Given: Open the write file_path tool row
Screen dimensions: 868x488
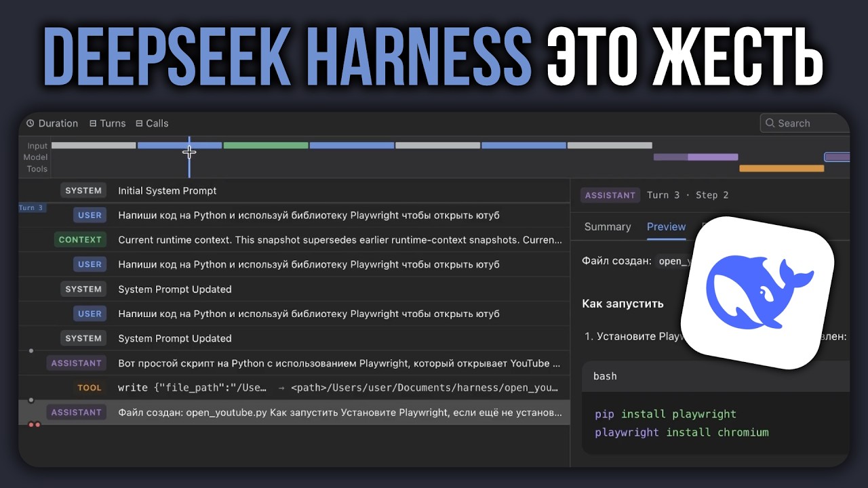Looking at the screenshot, I should coord(294,388).
